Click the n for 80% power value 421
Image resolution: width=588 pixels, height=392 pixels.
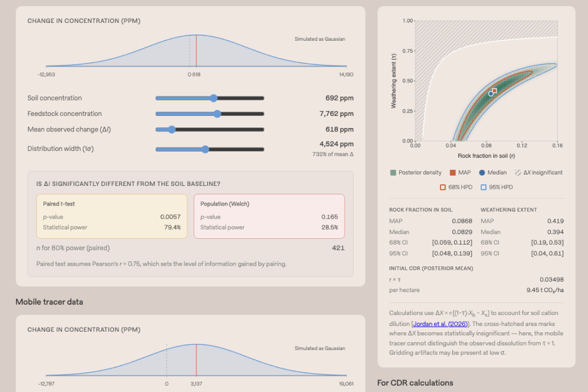(x=338, y=248)
